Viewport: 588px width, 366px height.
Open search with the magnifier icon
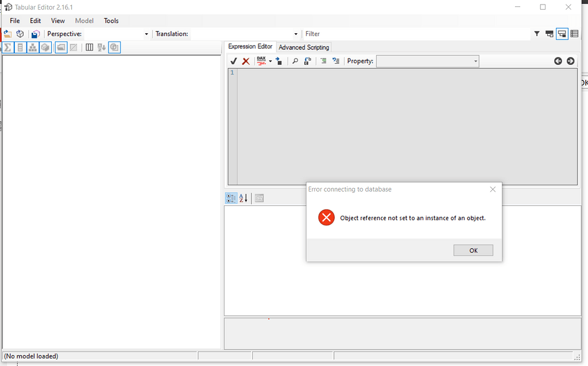(x=295, y=61)
